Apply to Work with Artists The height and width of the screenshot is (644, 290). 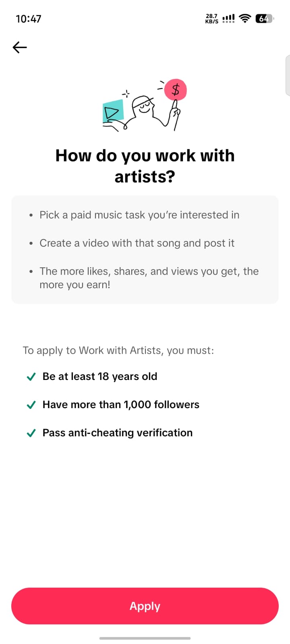point(145,606)
